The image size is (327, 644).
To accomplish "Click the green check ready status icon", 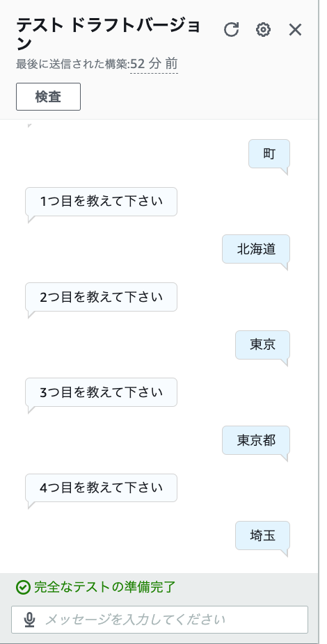I will coord(23,588).
